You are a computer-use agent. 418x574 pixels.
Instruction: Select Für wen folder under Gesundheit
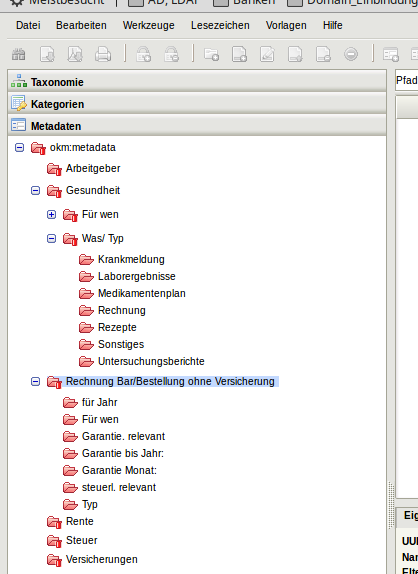[100, 215]
